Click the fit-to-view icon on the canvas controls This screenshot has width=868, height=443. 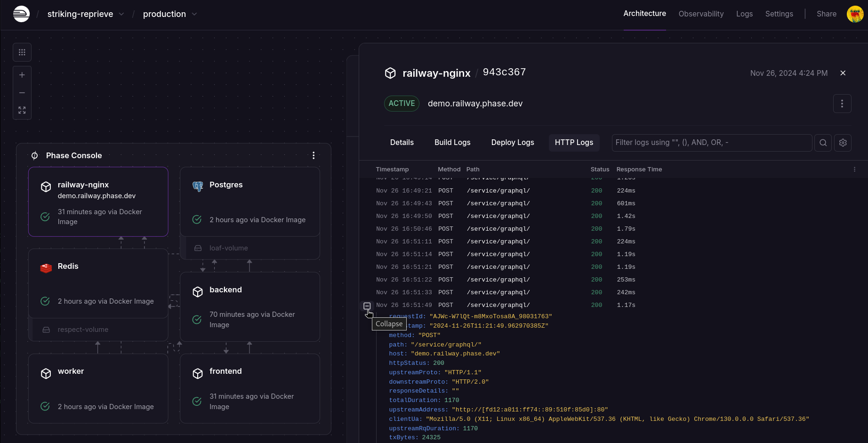coord(22,110)
